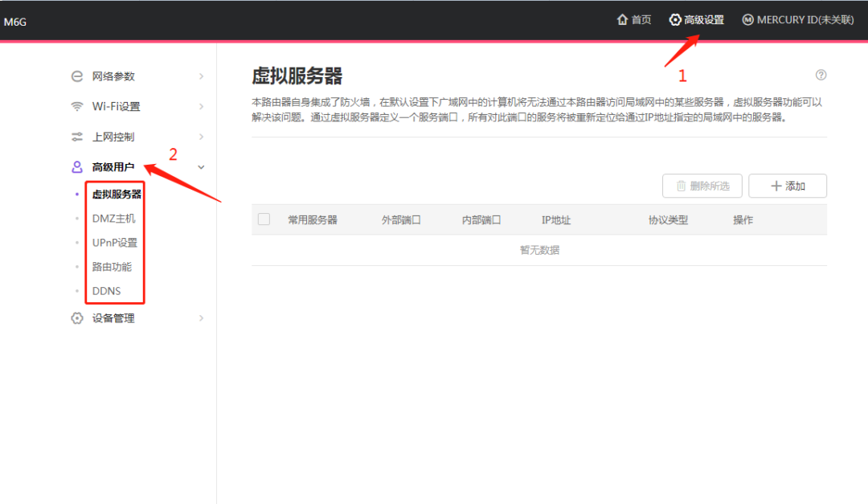Expand the 网络参数 chevron arrow

(201, 76)
